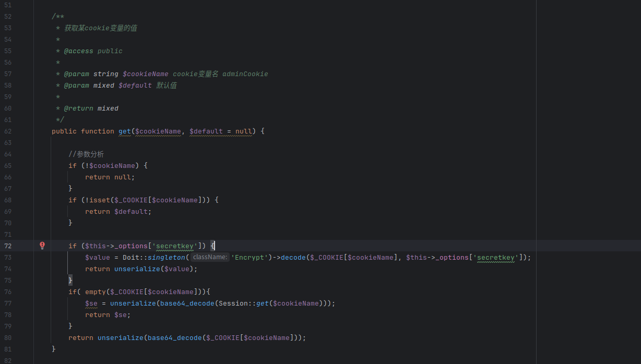Screen dimensions: 641x364
Task: Click the function keyword on line 62
Action: [98, 131]
